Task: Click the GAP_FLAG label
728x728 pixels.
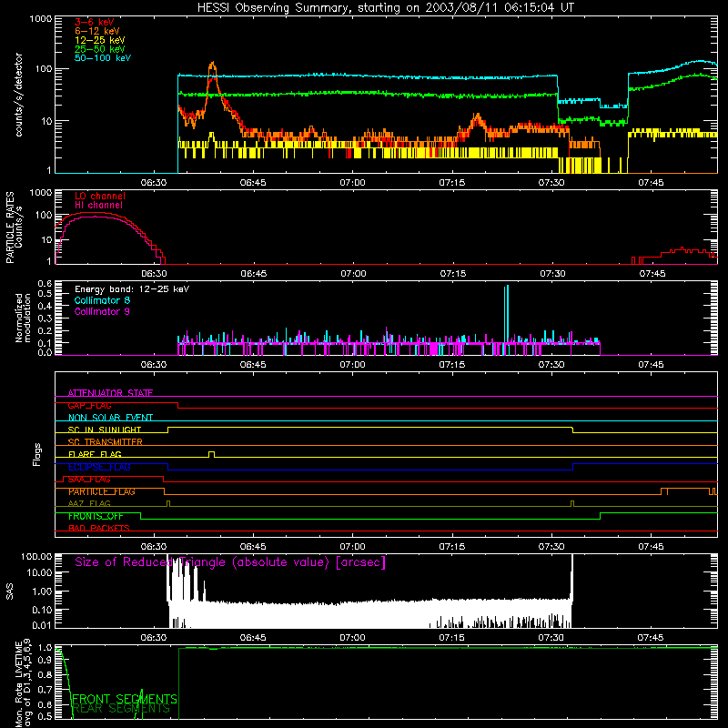Action: (89, 405)
